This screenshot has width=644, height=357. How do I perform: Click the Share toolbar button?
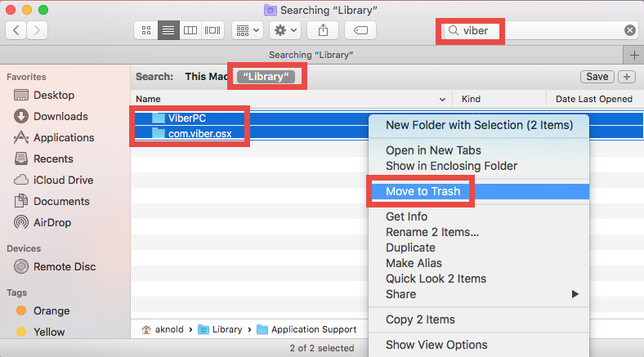point(323,30)
